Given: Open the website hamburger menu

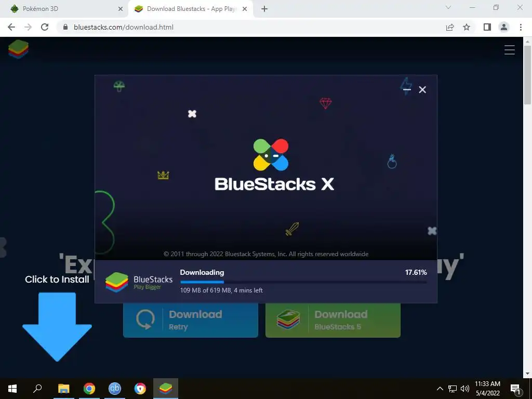Looking at the screenshot, I should point(509,50).
